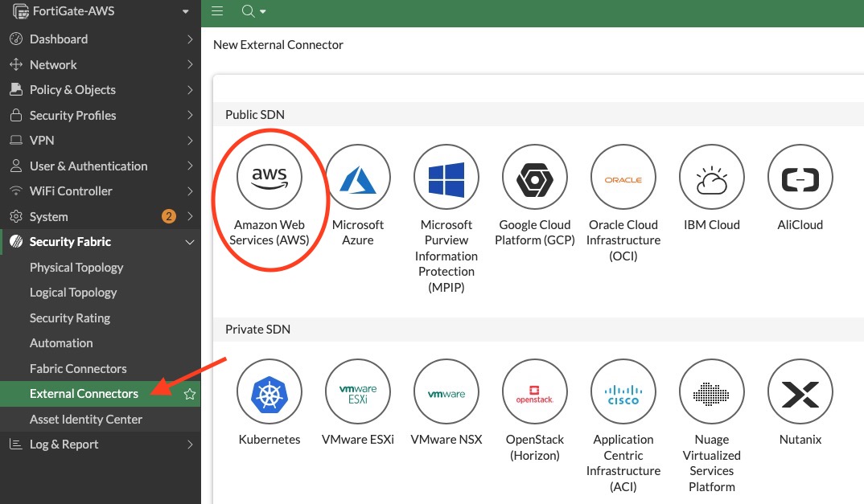Open the search magnifier in top bar

(248, 11)
